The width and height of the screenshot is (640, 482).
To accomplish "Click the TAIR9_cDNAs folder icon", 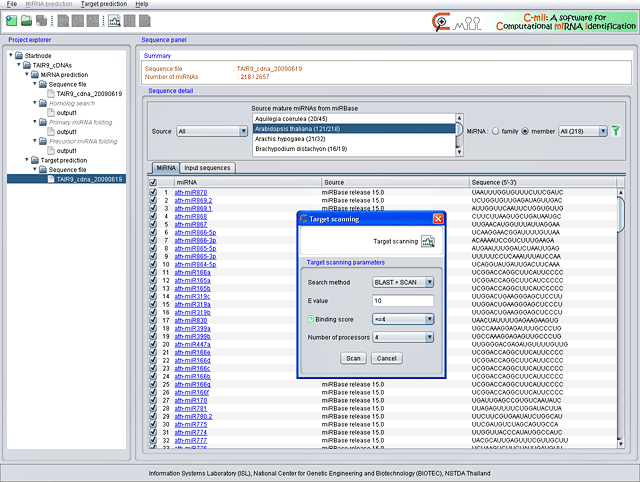I will [x=27, y=65].
